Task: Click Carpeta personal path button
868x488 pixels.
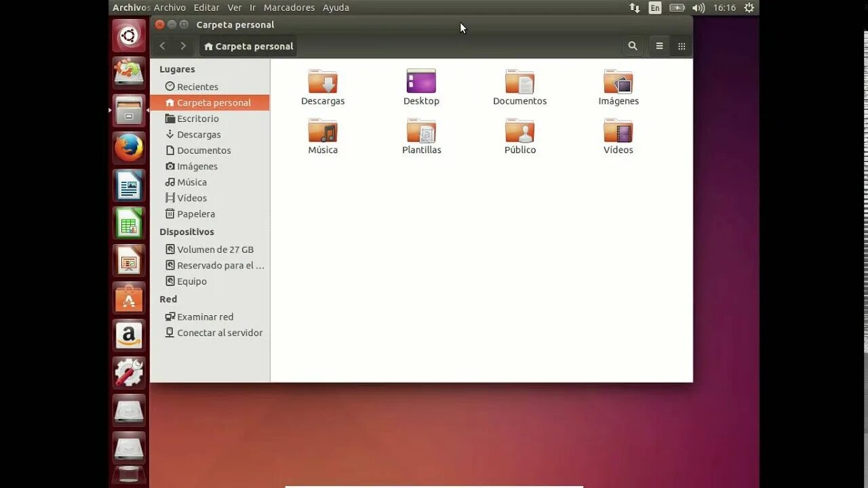Action: pyautogui.click(x=248, y=46)
